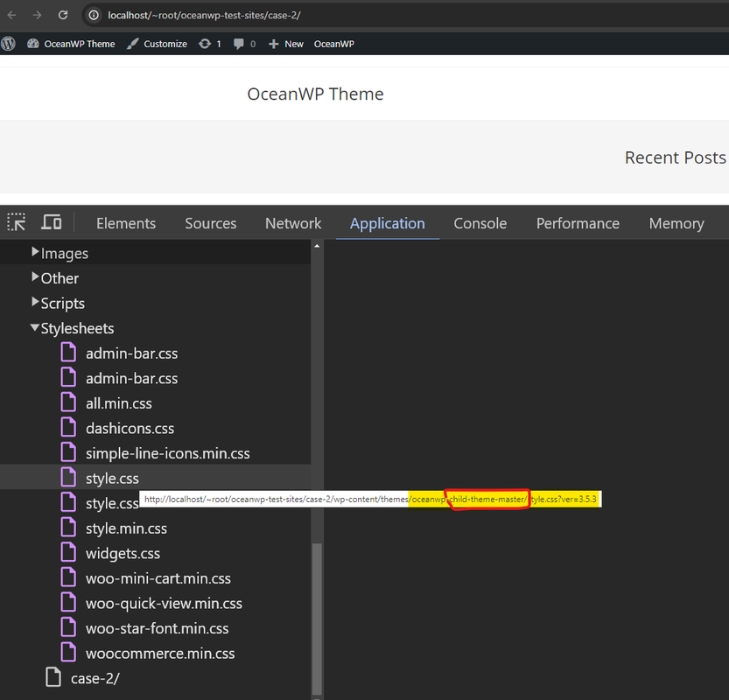Reload the page with the refresh icon
Screen dimensions: 729x700
coord(63,16)
